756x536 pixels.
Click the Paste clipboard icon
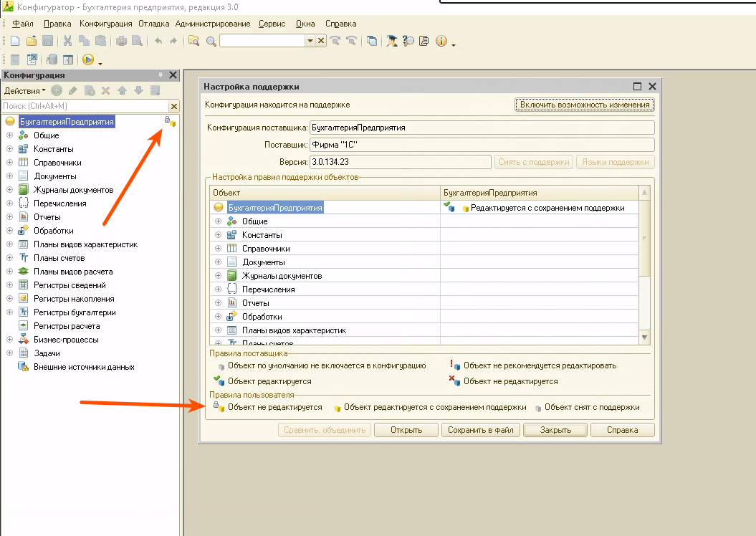[100, 41]
